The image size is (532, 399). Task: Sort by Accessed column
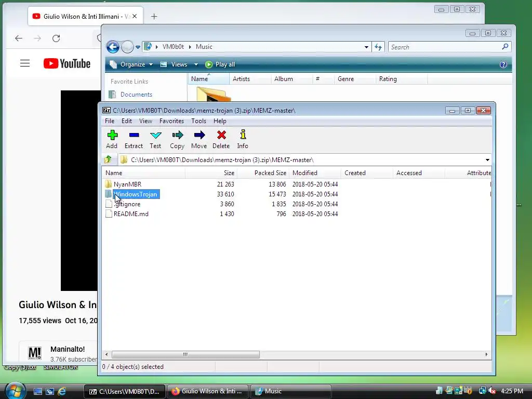pyautogui.click(x=419, y=172)
